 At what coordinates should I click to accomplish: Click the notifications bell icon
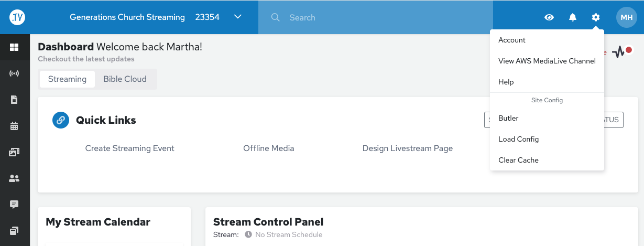pos(573,17)
